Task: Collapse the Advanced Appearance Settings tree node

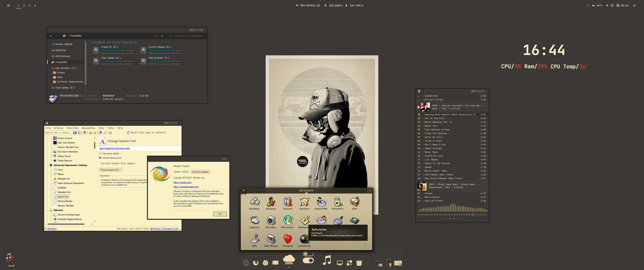Action: click(x=47, y=165)
